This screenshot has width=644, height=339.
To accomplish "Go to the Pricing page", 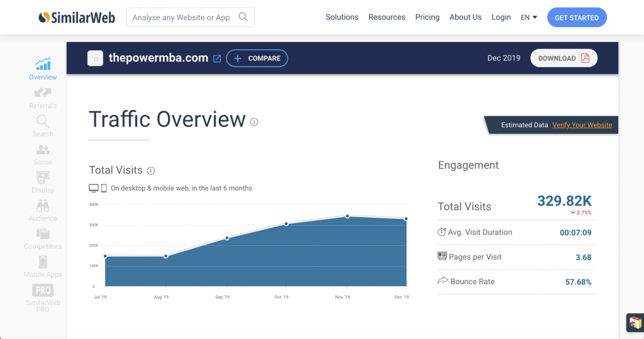I will [427, 17].
